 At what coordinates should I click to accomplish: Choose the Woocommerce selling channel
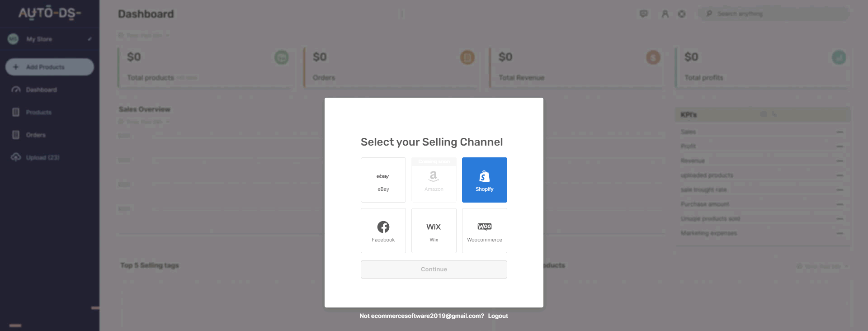[485, 231]
